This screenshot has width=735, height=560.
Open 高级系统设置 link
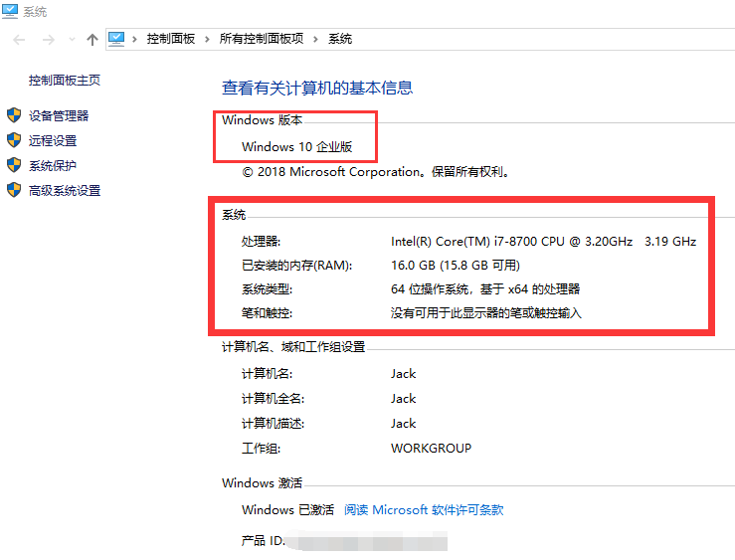click(x=65, y=190)
